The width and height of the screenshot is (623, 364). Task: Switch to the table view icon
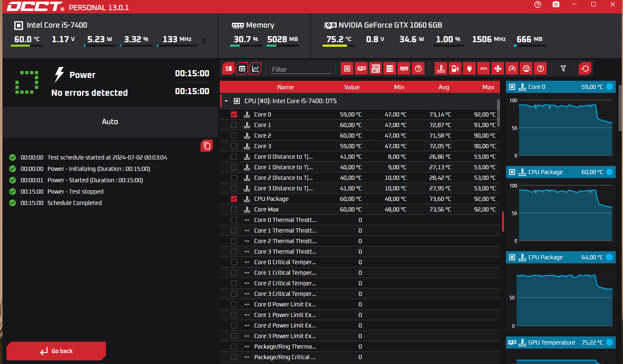242,69
